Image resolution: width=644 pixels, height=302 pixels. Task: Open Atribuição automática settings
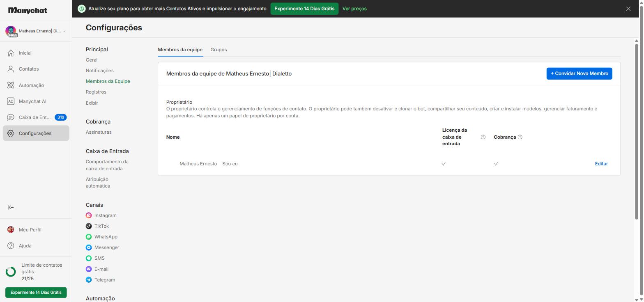tap(98, 183)
